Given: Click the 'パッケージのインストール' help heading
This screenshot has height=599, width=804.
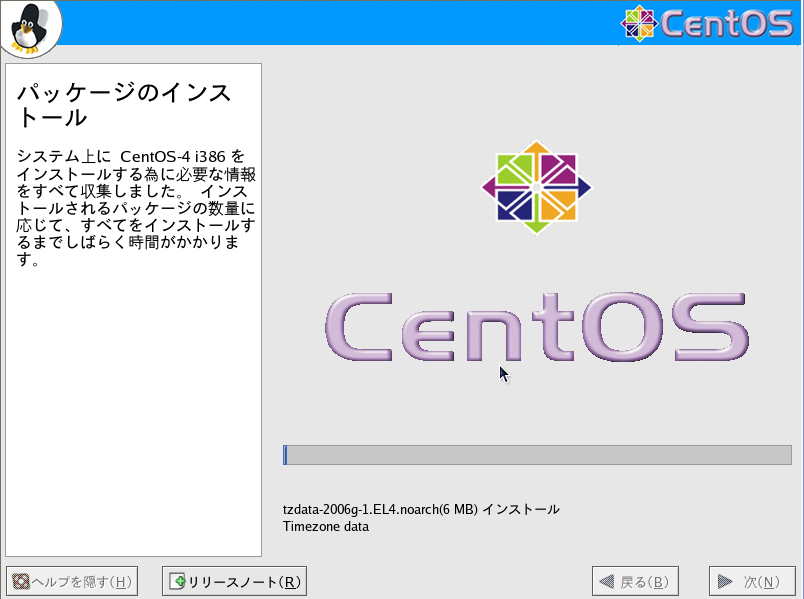Looking at the screenshot, I should (124, 105).
